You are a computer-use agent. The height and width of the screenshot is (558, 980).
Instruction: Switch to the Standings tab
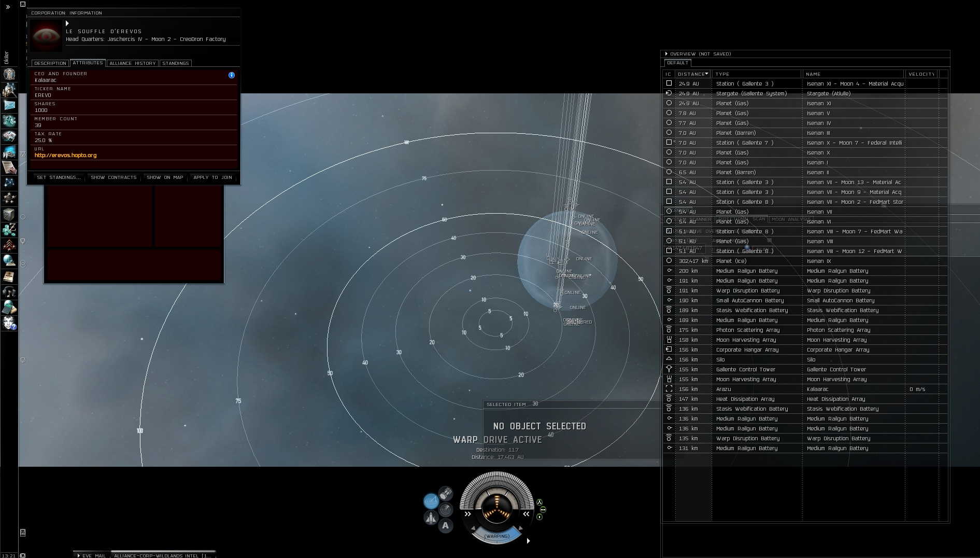[x=176, y=63]
